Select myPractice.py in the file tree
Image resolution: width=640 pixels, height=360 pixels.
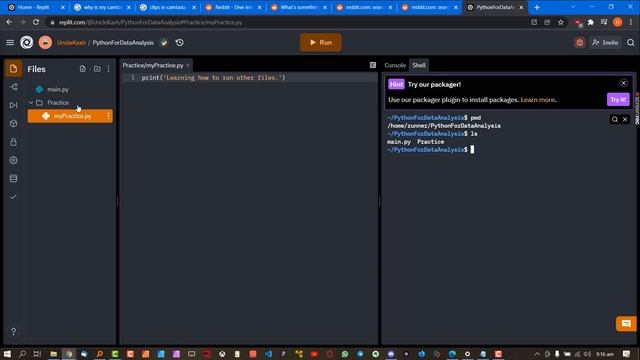click(x=70, y=116)
